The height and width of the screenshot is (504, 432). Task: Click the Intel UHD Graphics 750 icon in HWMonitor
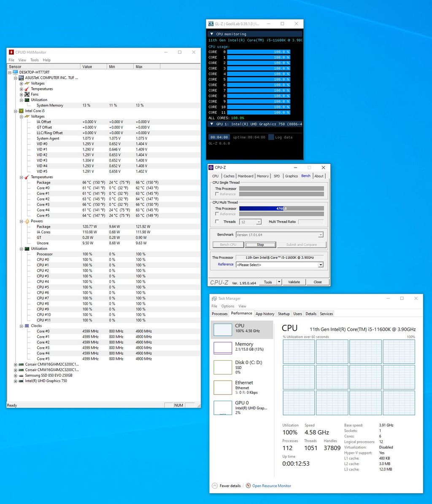pos(21,381)
